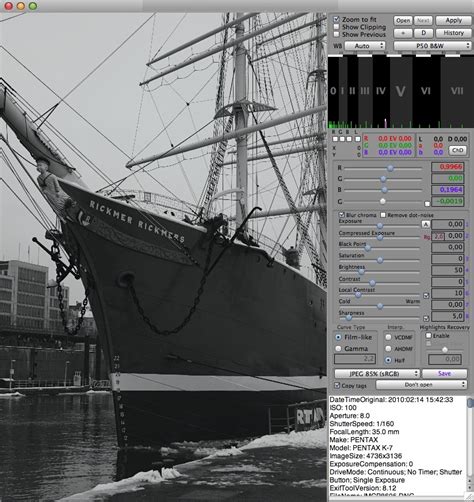474x502 pixels.
Task: Open the PSO B&W preset dropdown
Action: [432, 46]
